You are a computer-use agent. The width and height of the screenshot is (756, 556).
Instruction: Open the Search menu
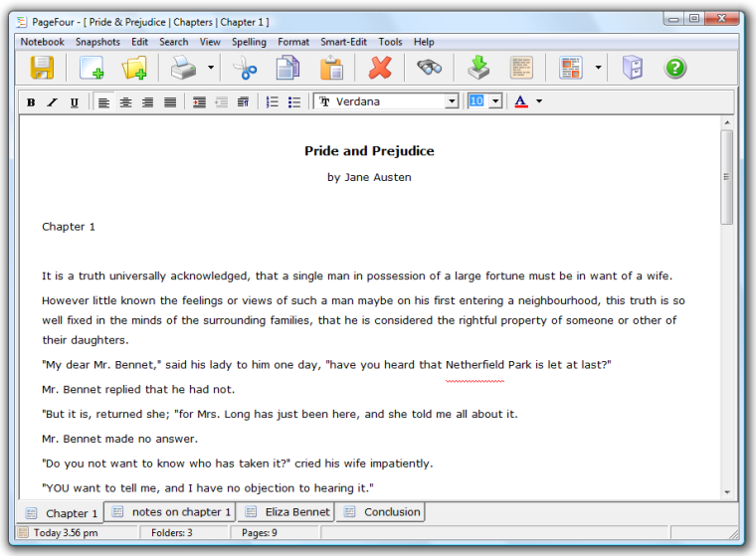(x=173, y=42)
